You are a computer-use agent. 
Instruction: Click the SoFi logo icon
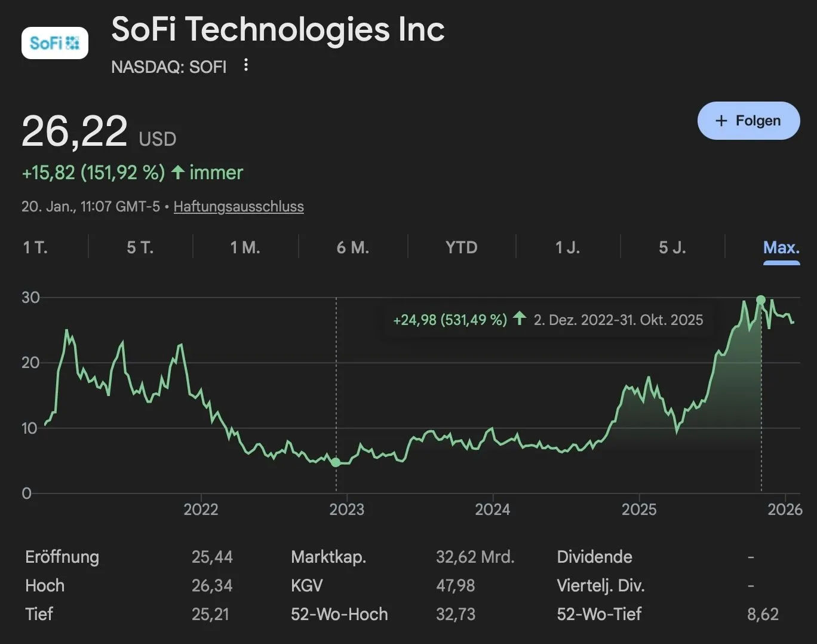54,43
